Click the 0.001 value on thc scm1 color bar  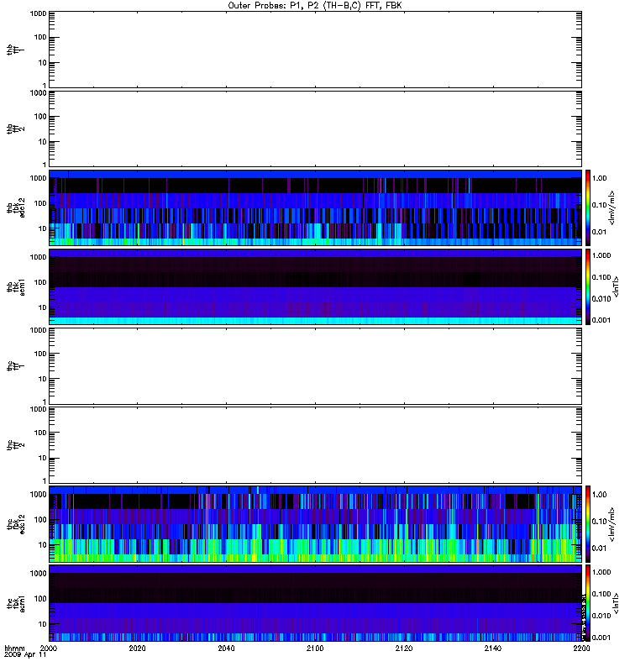[x=601, y=638]
